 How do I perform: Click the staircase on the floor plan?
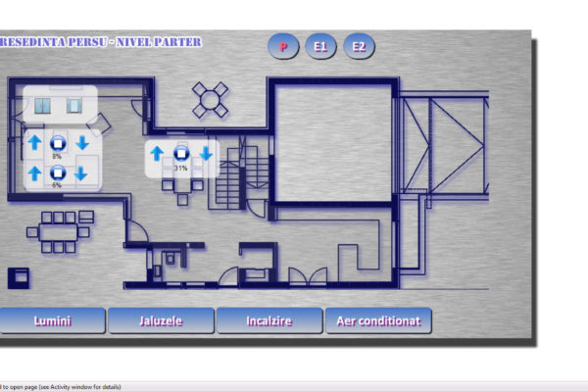tap(238, 172)
